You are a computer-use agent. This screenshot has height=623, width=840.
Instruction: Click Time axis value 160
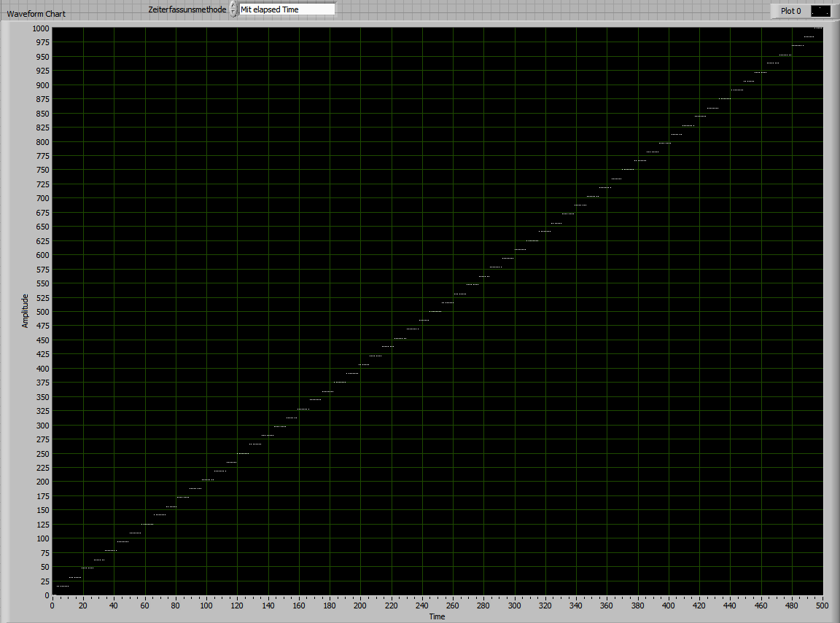pyautogui.click(x=298, y=606)
